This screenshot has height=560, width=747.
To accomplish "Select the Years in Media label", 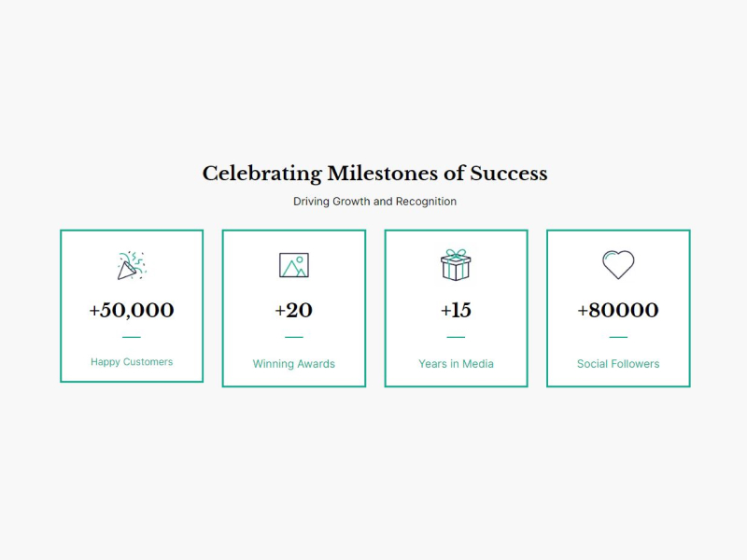I will [456, 364].
